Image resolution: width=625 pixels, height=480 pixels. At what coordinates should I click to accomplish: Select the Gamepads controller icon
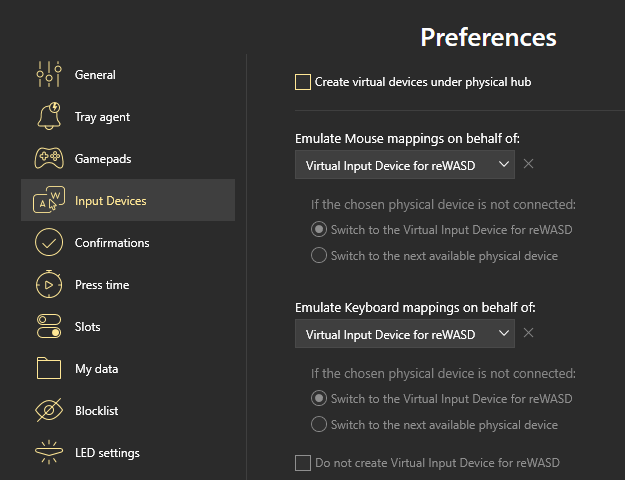[x=48, y=159]
